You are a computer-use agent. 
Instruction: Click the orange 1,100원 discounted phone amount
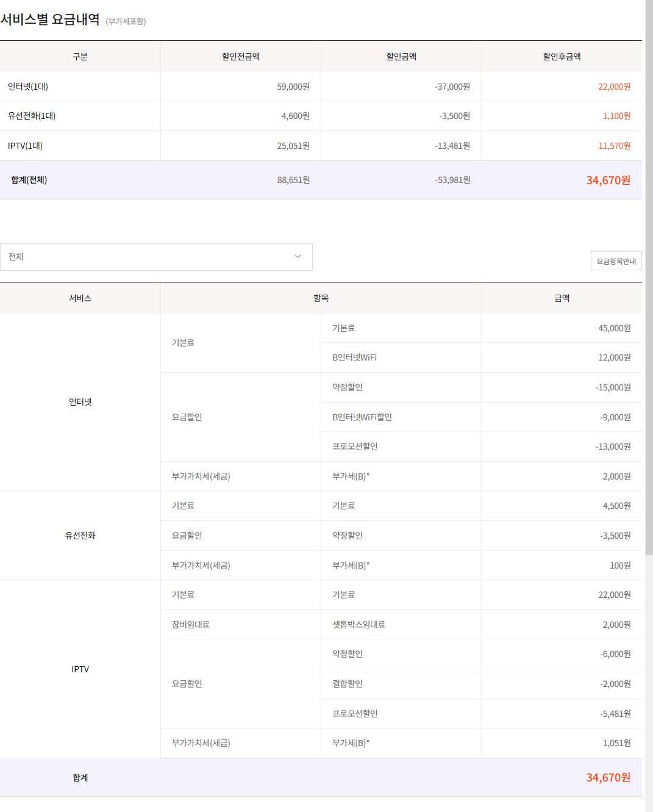click(x=616, y=116)
